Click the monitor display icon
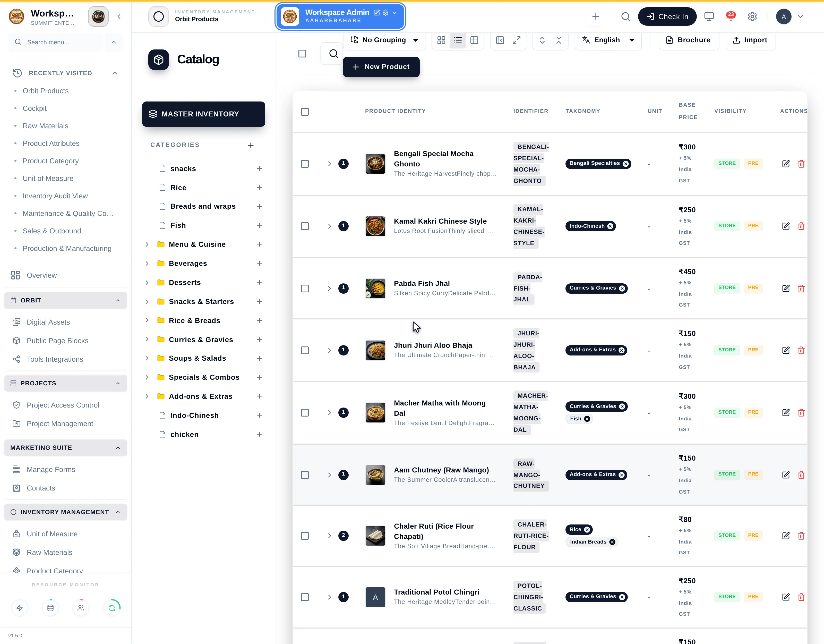The image size is (824, 644). coord(709,16)
